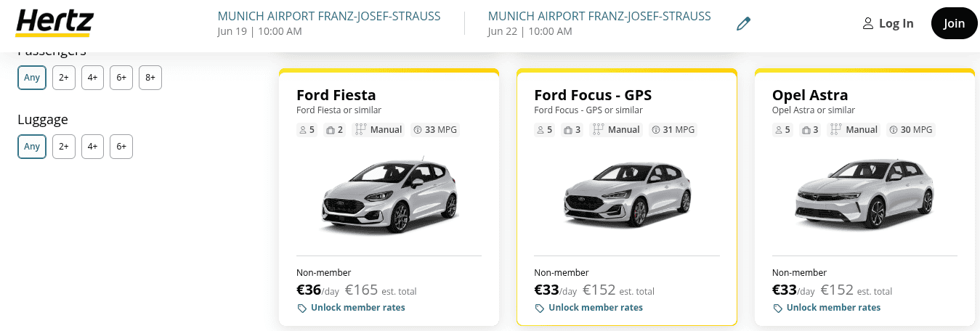Image resolution: width=980 pixels, height=331 pixels.
Task: Click the Ford Fiesta passenger count icon
Action: [303, 130]
